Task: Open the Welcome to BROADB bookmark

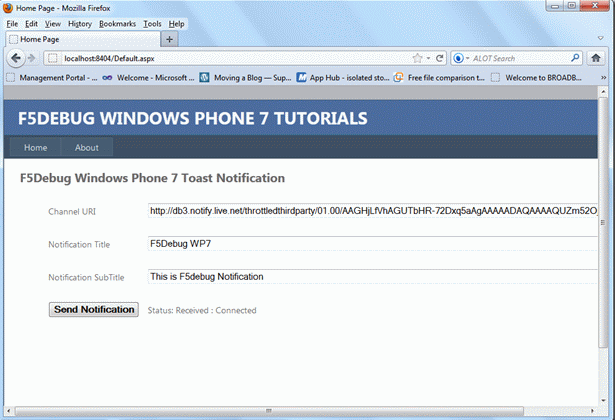Action: coord(536,78)
